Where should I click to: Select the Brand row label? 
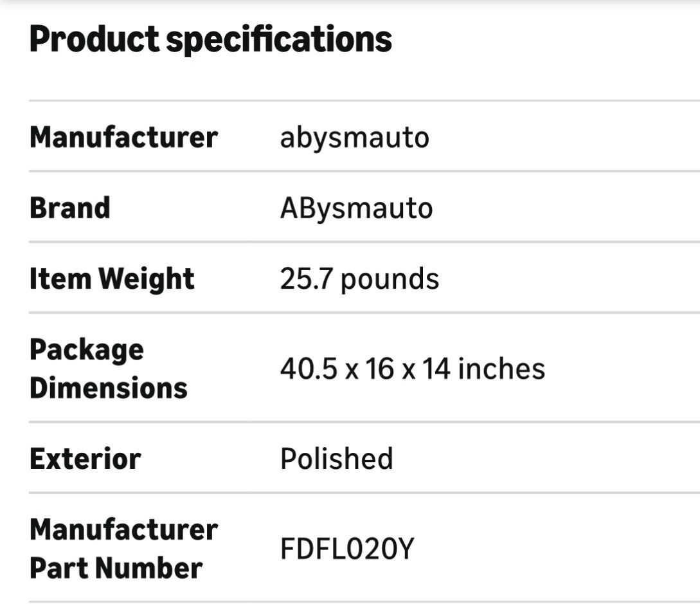click(x=69, y=208)
